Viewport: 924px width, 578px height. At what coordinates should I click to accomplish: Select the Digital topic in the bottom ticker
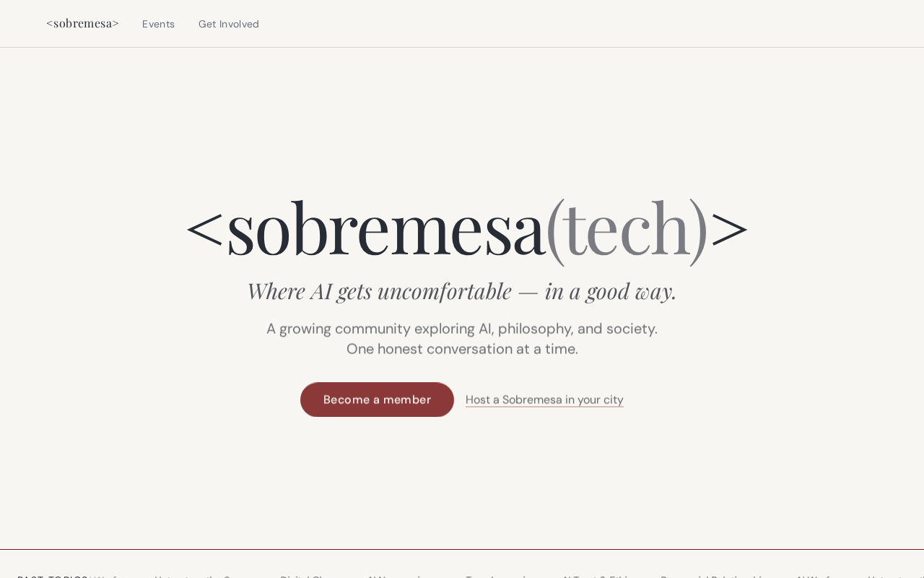coord(304,576)
